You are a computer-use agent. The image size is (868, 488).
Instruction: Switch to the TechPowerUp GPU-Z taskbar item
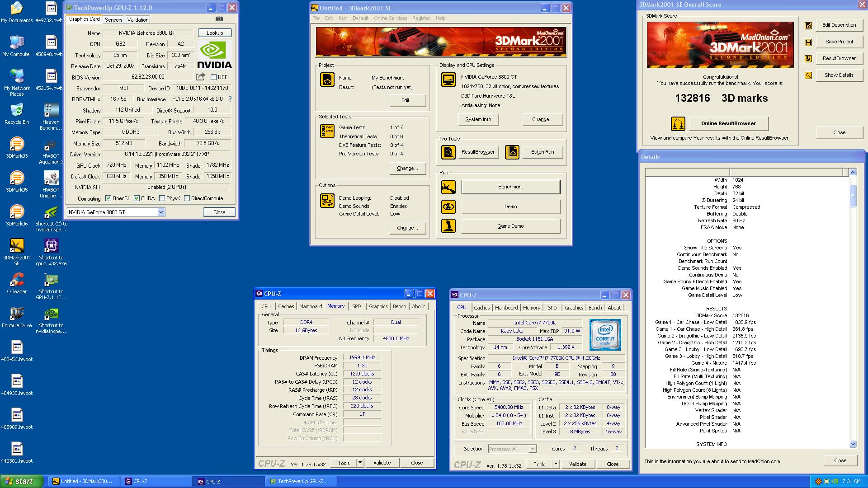point(300,481)
